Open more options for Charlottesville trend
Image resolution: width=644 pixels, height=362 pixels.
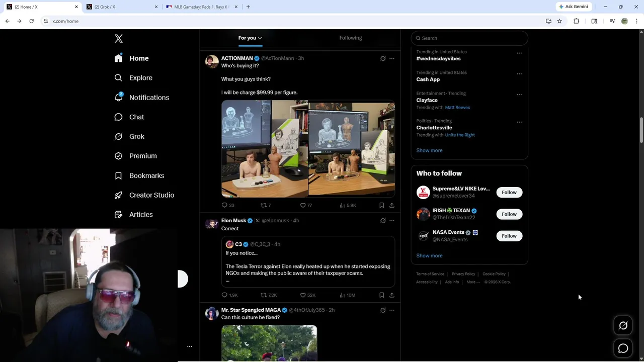[519, 122]
